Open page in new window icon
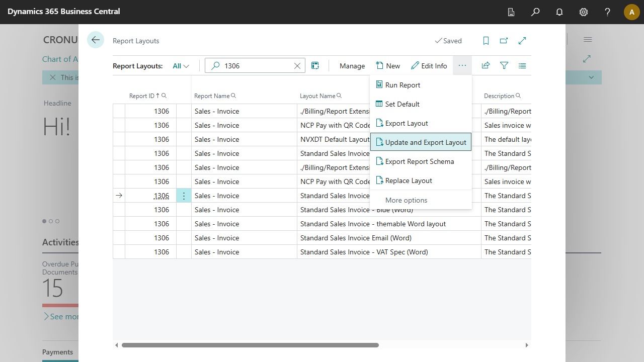Viewport: 644px width, 362px height. point(504,41)
